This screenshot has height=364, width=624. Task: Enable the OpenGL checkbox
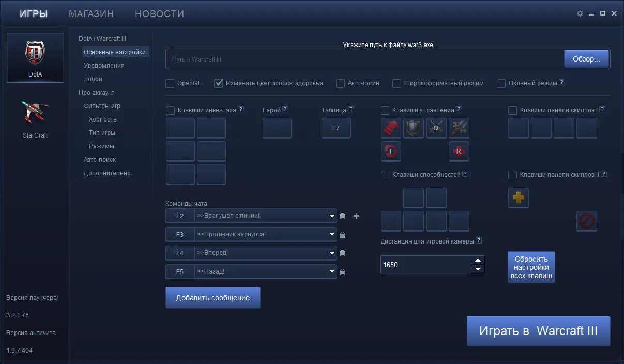[x=170, y=83]
